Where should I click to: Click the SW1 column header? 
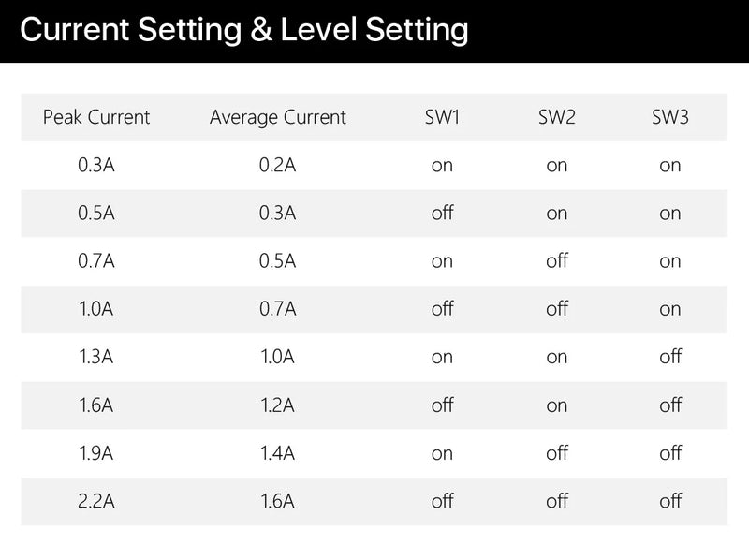pos(442,117)
